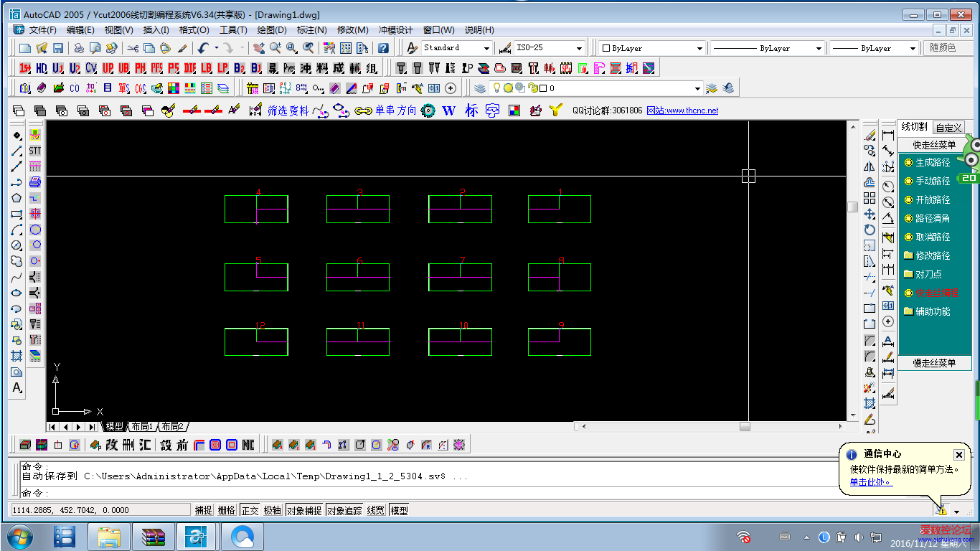Click the 生成路径 menu entry
This screenshot has height=551, width=980.
933,162
